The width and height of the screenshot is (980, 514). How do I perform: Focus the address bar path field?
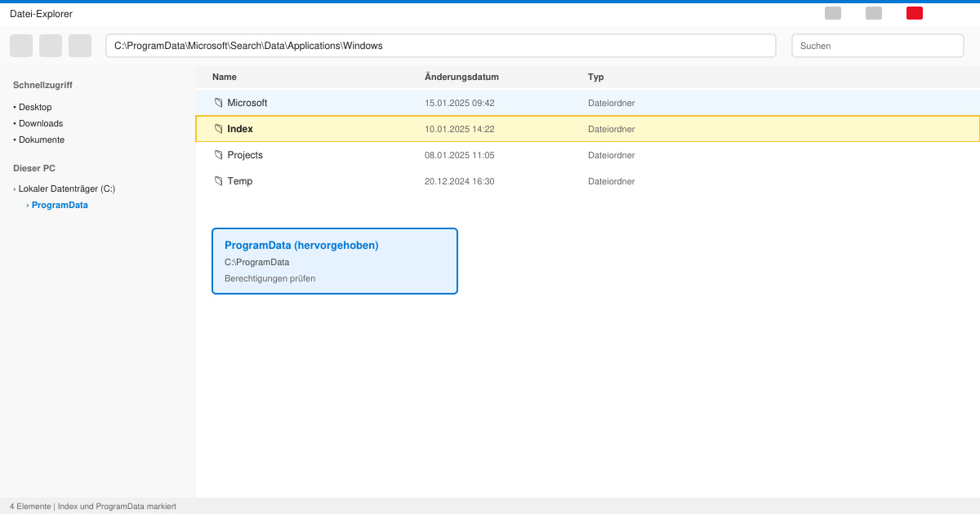point(441,46)
